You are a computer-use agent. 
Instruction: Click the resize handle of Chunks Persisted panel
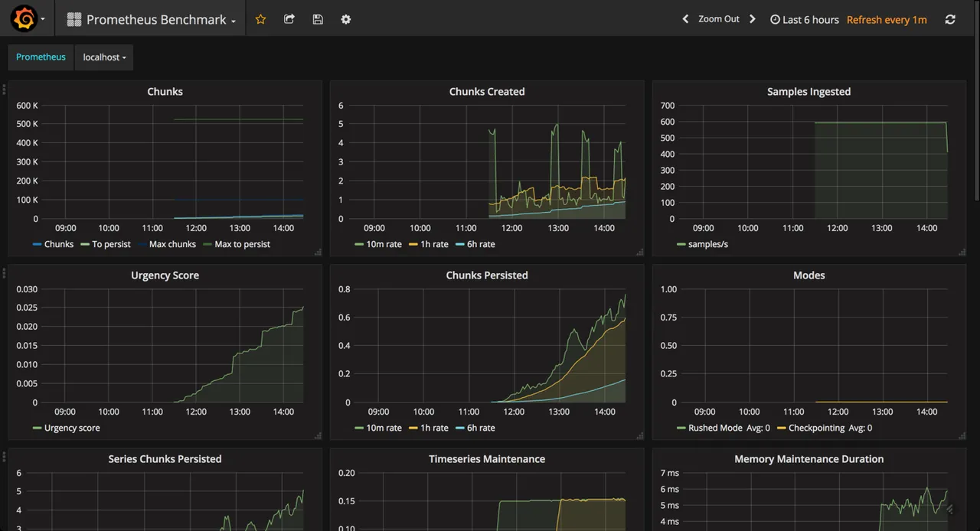coord(639,435)
